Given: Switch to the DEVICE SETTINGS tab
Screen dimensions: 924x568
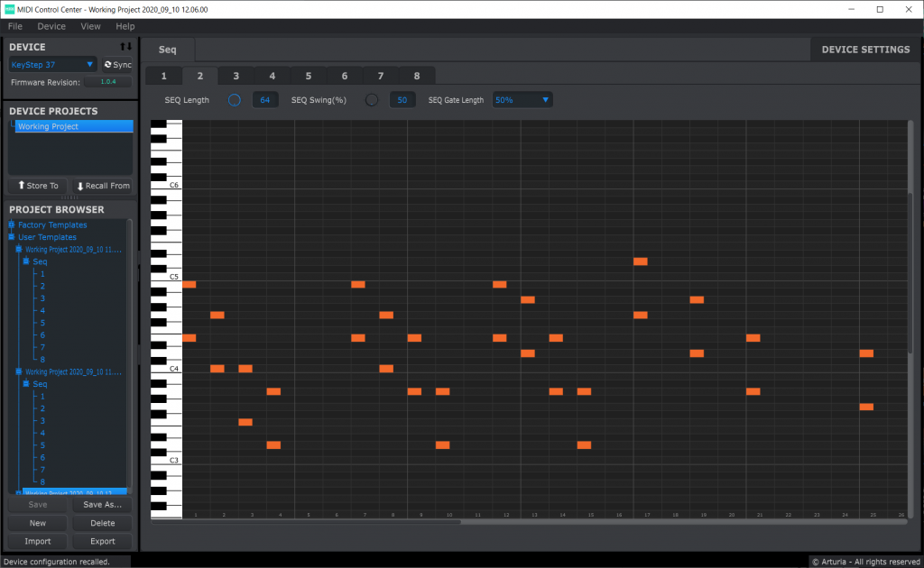Looking at the screenshot, I should pos(864,49).
